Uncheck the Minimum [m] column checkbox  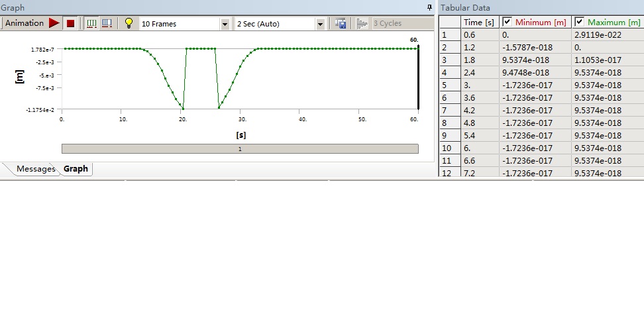click(x=508, y=22)
